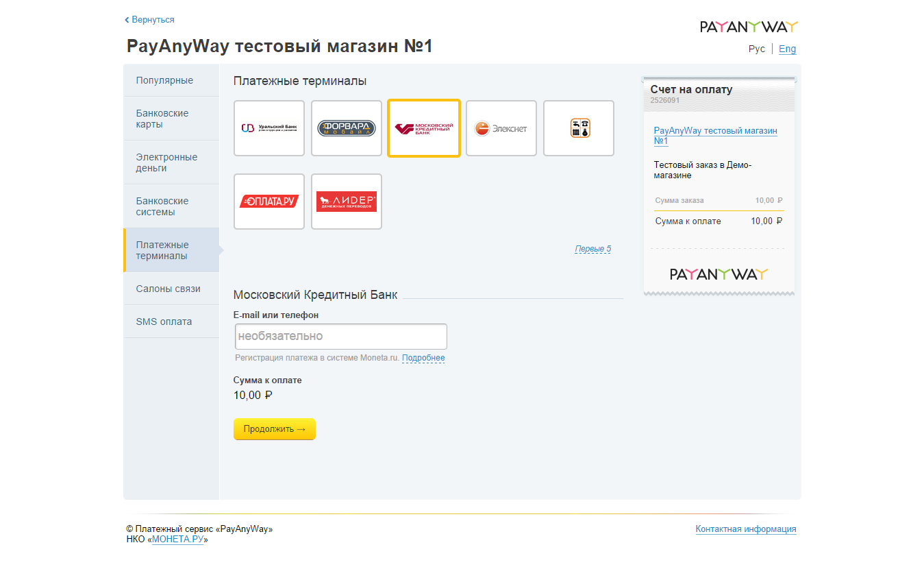Open the Популярные payment category
The height and width of the screenshot is (569, 924).
(x=171, y=80)
